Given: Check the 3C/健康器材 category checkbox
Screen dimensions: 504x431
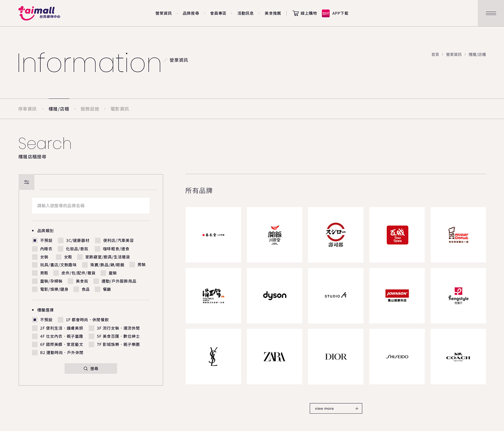Looking at the screenshot, I should (x=60, y=241).
